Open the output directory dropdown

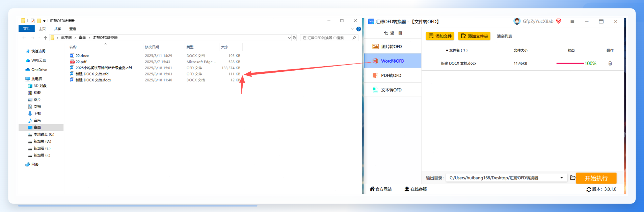(x=562, y=178)
